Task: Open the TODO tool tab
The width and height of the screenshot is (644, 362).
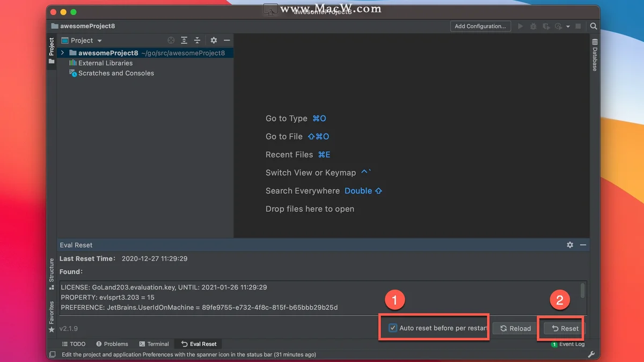Action: pyautogui.click(x=74, y=344)
